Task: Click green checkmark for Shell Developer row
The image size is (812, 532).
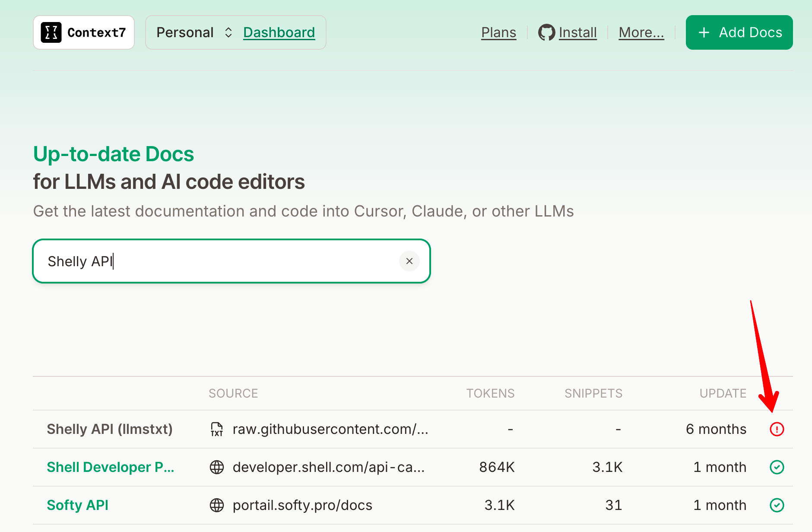Action: (777, 467)
